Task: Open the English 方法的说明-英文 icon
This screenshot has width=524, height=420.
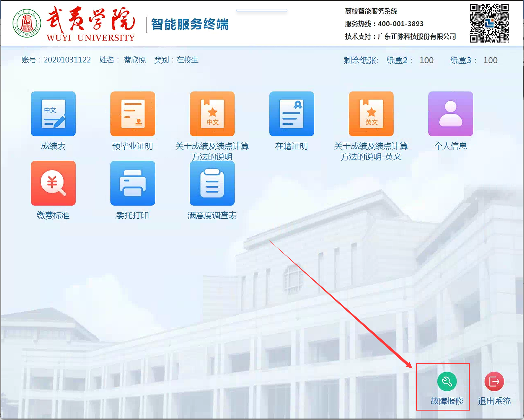Action: pyautogui.click(x=371, y=114)
